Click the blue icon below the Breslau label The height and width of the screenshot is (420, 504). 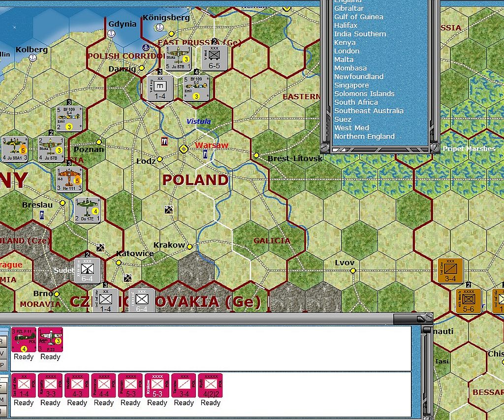click(42, 215)
